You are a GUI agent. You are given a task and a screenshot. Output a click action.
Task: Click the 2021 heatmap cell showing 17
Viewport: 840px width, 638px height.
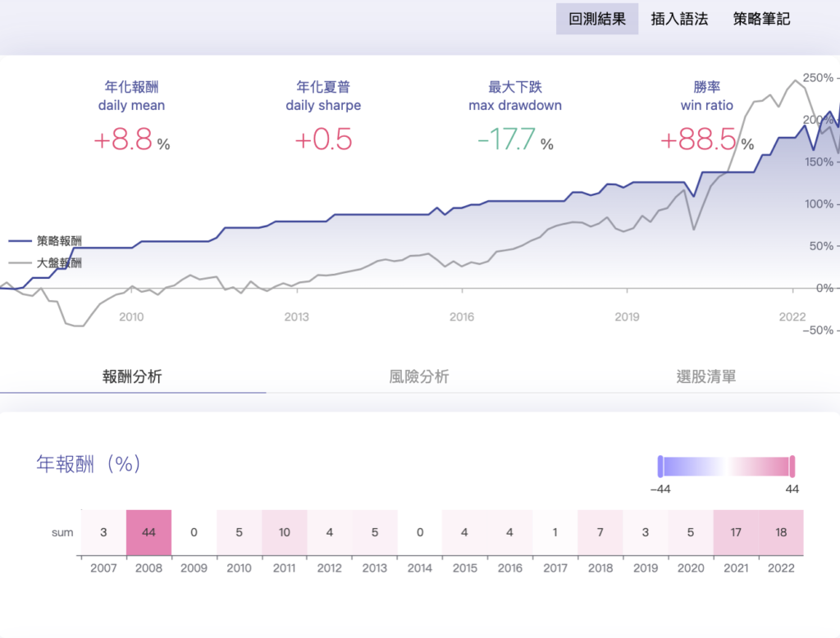pyautogui.click(x=736, y=532)
